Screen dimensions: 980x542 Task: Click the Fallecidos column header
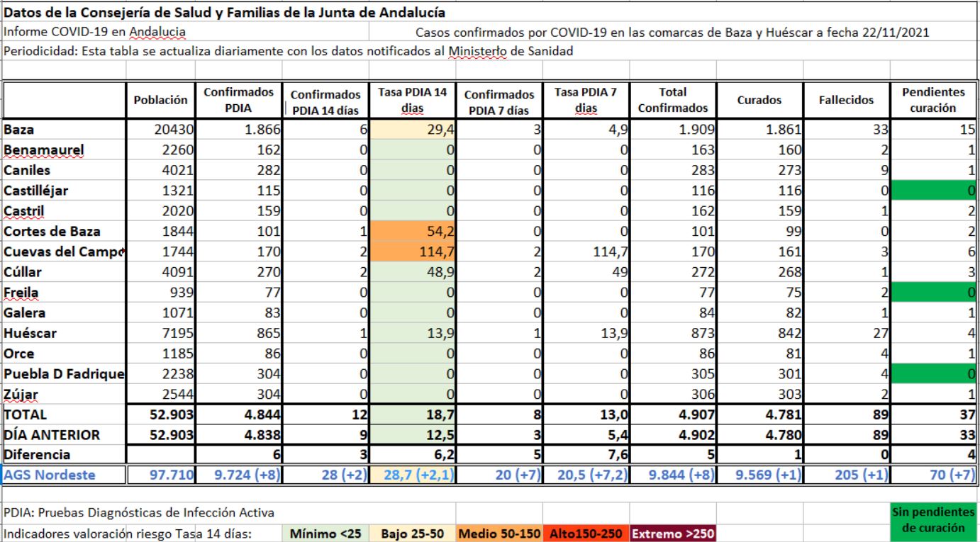(846, 101)
